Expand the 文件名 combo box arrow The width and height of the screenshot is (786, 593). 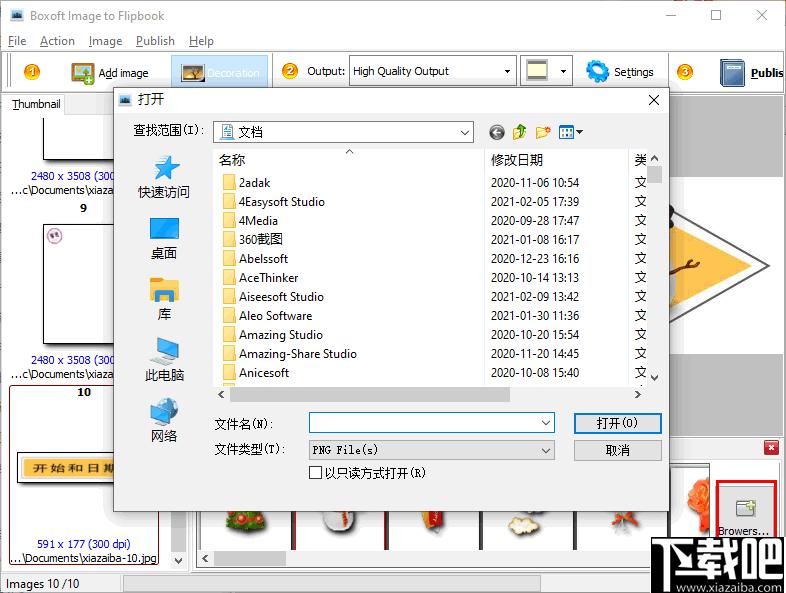(546, 423)
